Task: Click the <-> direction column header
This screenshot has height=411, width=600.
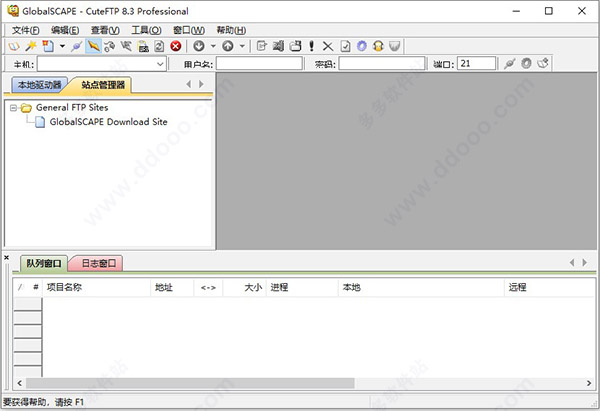Action: (208, 288)
